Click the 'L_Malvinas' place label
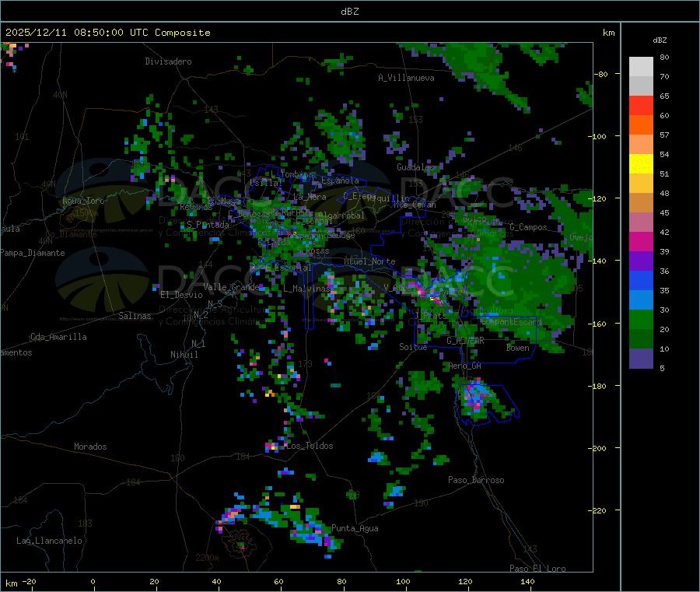The height and width of the screenshot is (592, 700). tap(306, 289)
